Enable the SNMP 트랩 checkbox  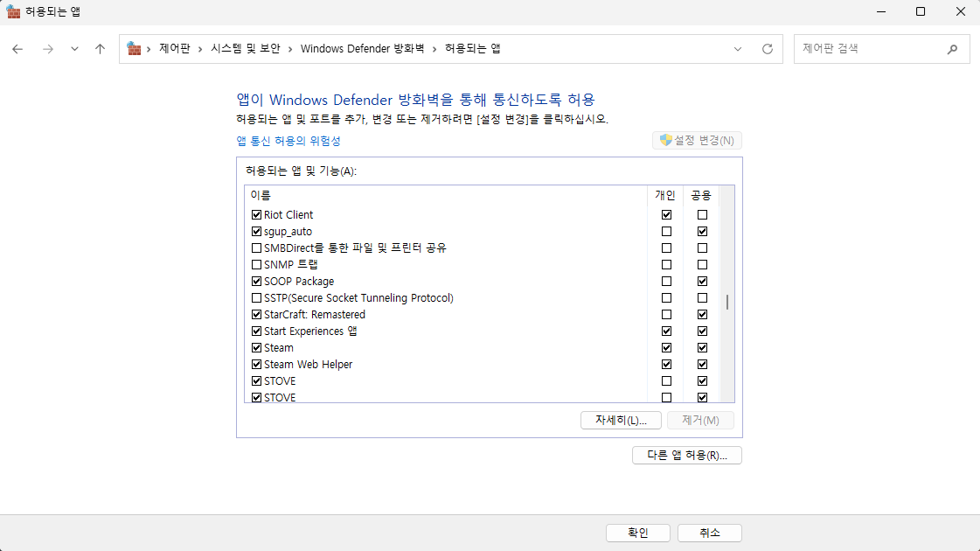tap(256, 264)
